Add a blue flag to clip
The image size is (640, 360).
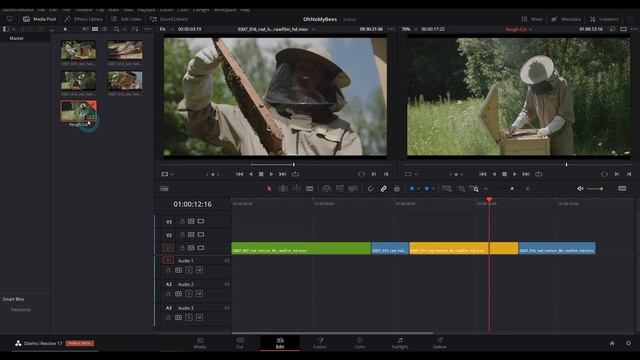click(x=412, y=189)
